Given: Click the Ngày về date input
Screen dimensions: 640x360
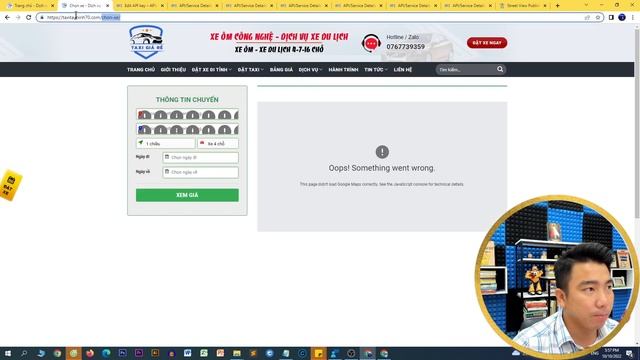Looking at the screenshot, I should [x=200, y=172].
